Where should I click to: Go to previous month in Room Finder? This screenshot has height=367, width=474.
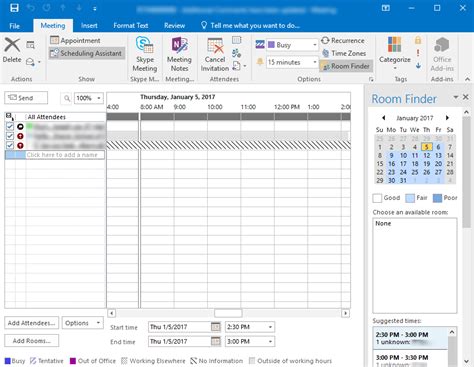pos(384,118)
